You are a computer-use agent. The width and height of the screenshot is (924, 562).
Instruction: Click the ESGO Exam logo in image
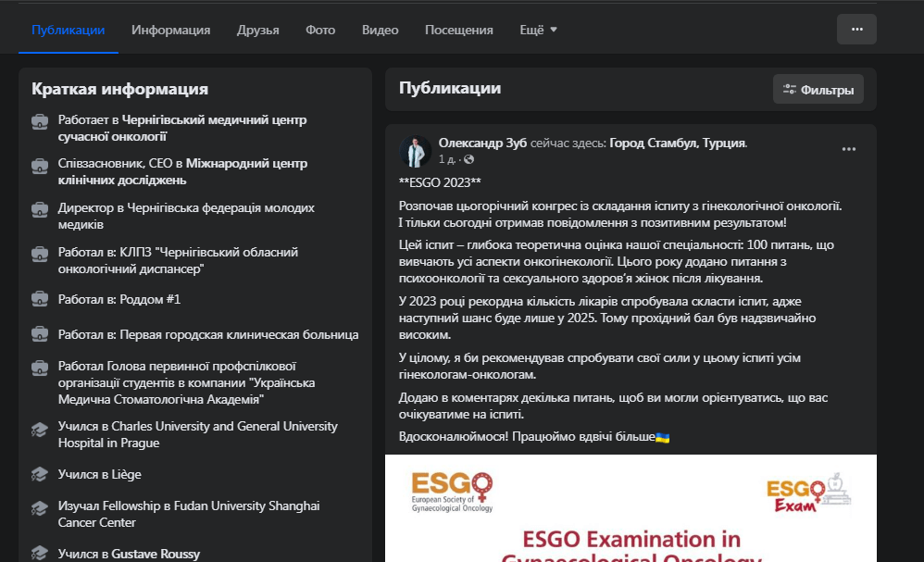pos(808,493)
